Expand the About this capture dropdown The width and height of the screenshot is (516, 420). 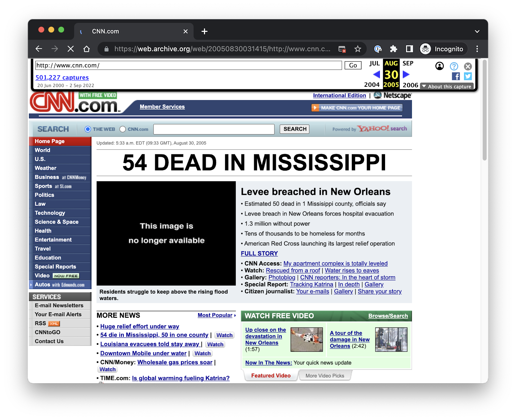447,86
